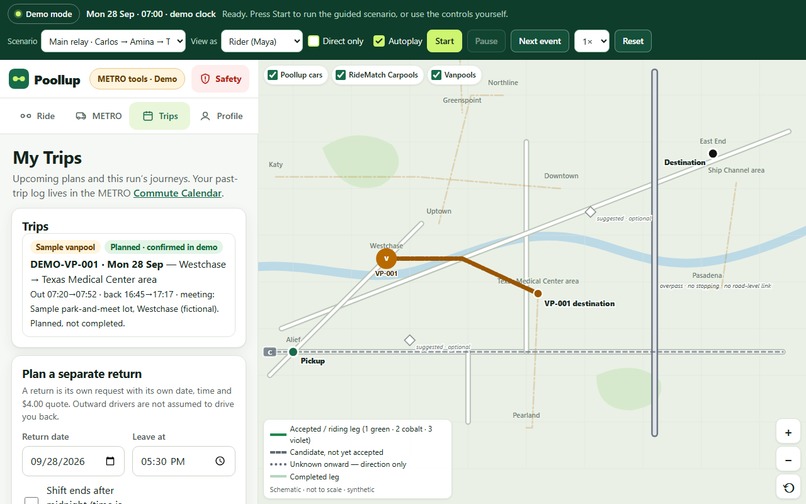Toggle the Autoplay checkbox

379,41
